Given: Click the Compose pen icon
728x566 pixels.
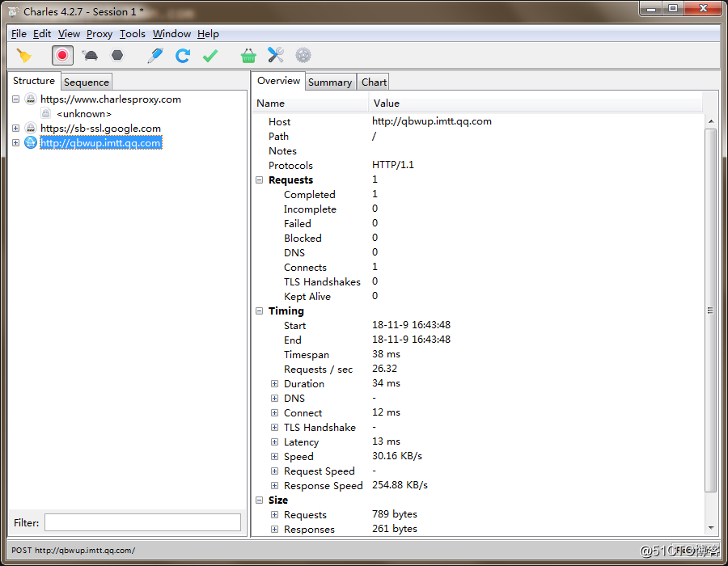Looking at the screenshot, I should click(x=155, y=56).
